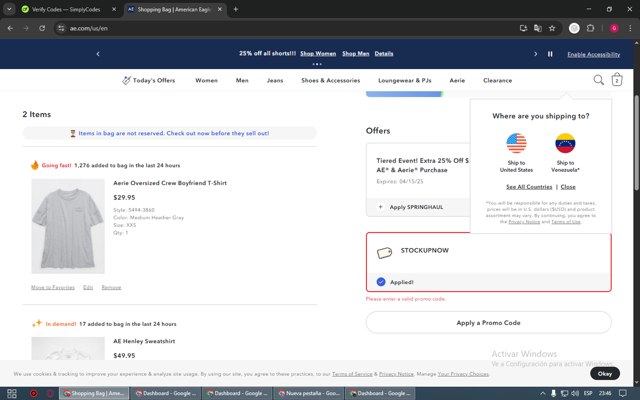Open Your Privacy Choices link

pos(463,374)
